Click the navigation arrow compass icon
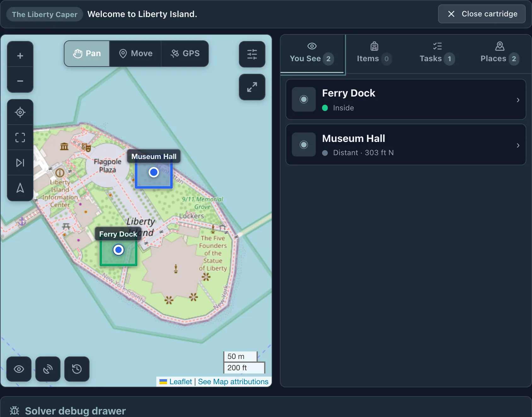This screenshot has width=532, height=417. coord(20,188)
